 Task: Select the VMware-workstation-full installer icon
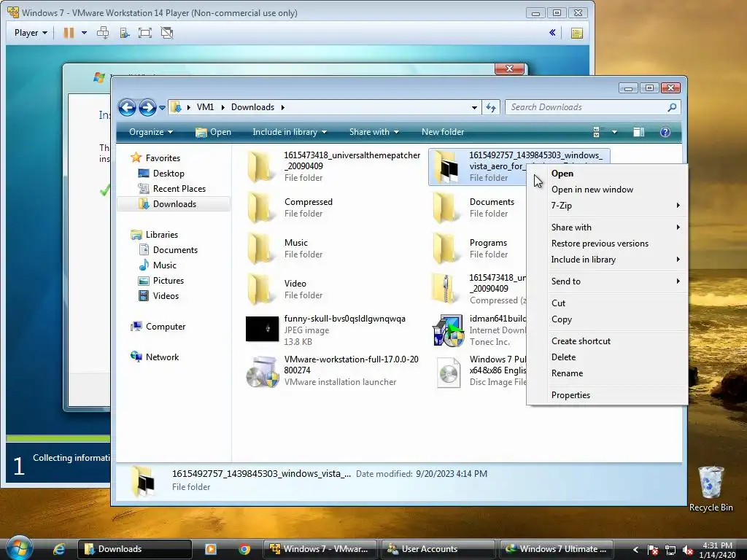262,372
